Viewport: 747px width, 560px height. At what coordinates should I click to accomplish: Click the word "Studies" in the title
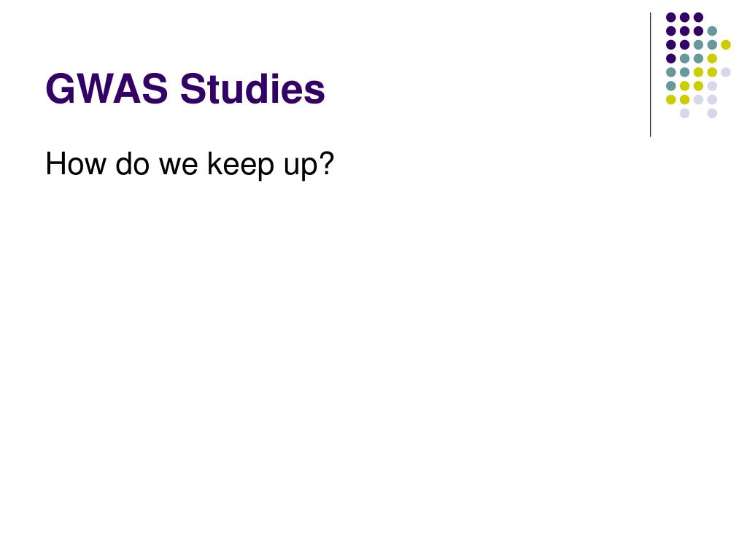(x=252, y=88)
